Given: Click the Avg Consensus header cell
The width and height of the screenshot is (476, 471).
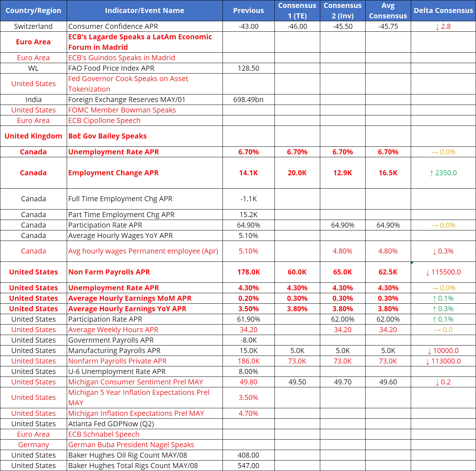Looking at the screenshot, I should click(388, 10).
